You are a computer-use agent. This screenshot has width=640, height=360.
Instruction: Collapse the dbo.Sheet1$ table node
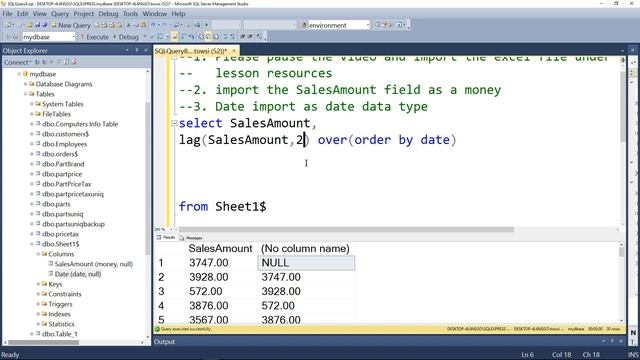[x=32, y=244]
